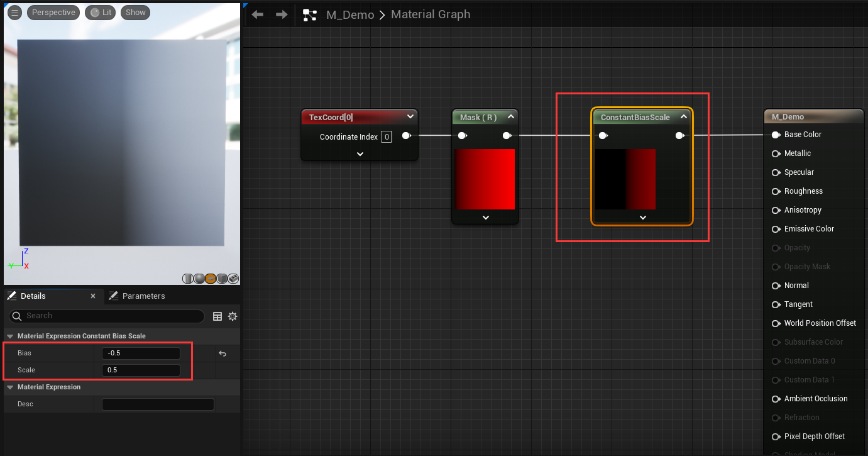Click the Scale value input field

[x=141, y=370]
